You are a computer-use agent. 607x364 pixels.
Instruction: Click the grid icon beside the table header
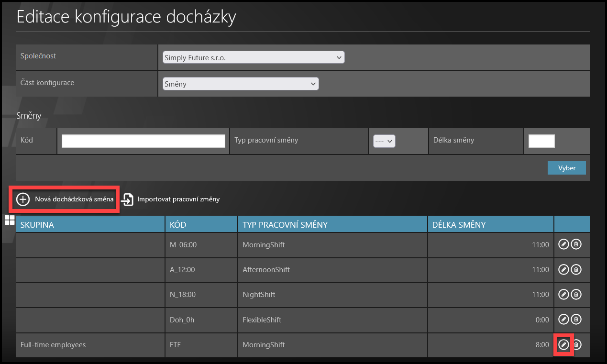(x=10, y=220)
